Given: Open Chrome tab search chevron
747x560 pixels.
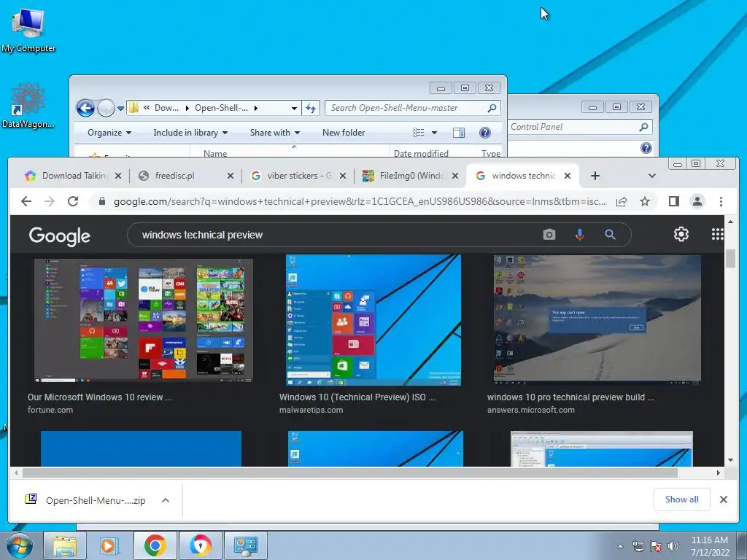Looking at the screenshot, I should (652, 176).
